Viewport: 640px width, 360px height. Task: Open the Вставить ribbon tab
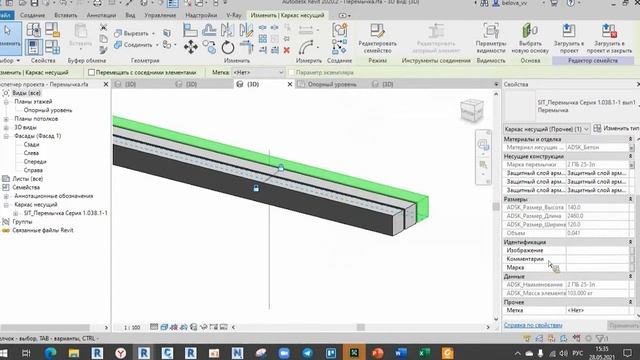(x=66, y=15)
